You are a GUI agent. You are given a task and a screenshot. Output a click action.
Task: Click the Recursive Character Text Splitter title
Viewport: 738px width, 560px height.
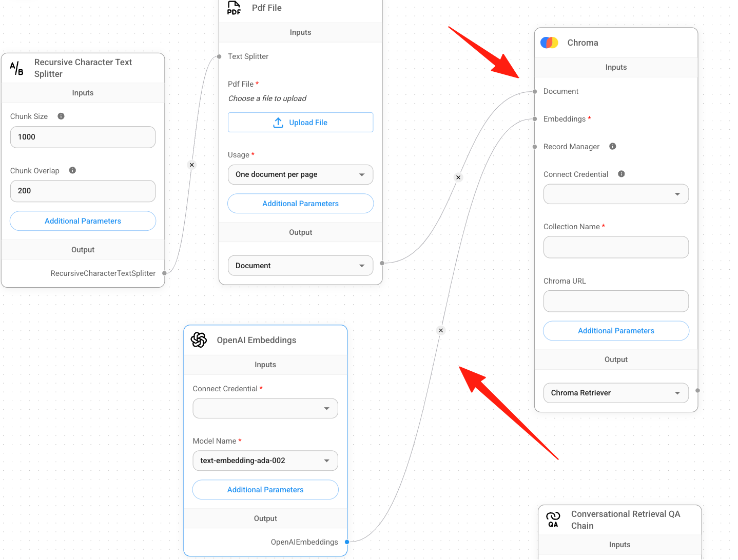(x=83, y=68)
